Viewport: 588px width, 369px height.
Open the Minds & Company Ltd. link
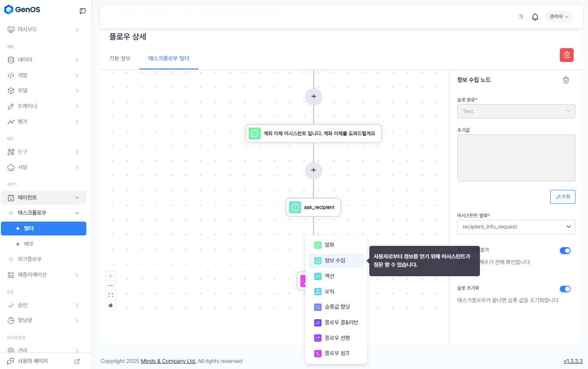click(168, 361)
